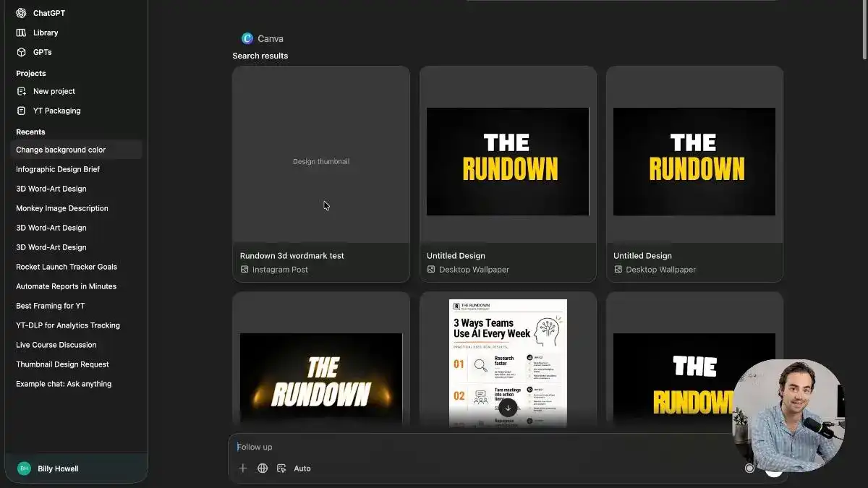Click the Recents section header
868x488 pixels.
[x=30, y=132]
